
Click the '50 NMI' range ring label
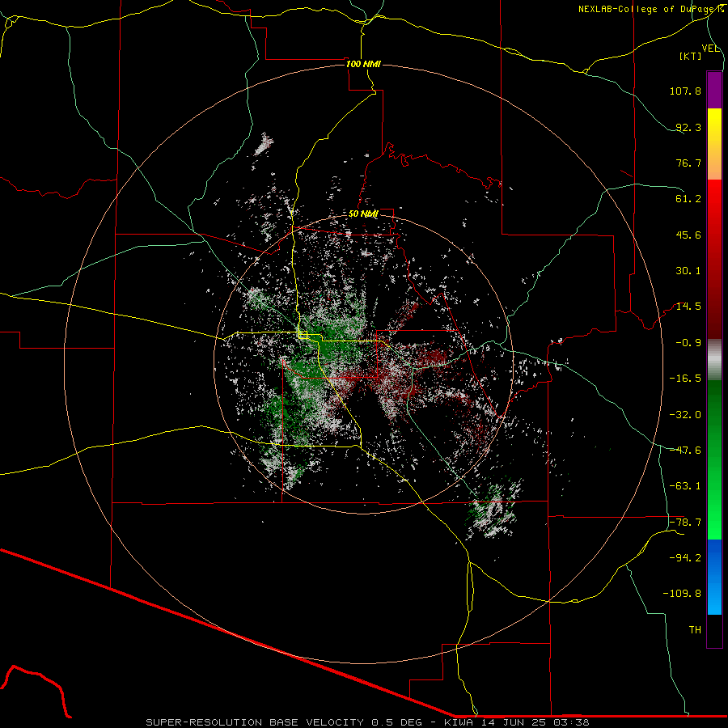tap(363, 214)
